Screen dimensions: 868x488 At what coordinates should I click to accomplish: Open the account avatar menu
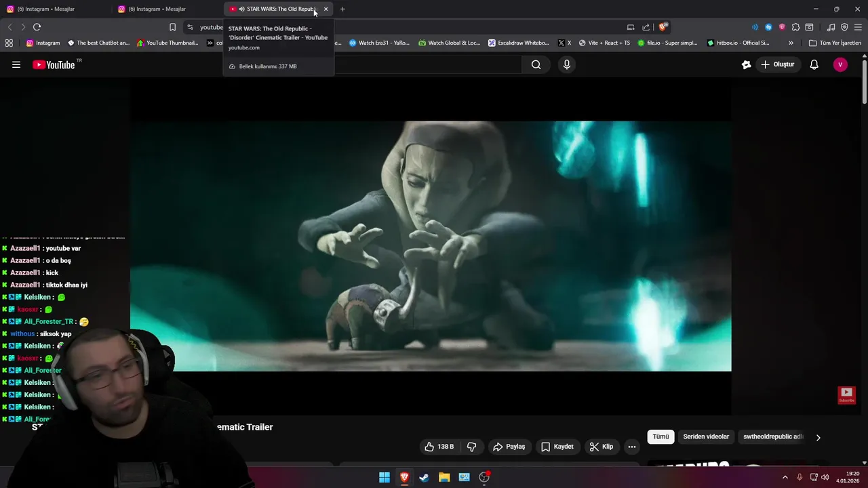click(840, 65)
